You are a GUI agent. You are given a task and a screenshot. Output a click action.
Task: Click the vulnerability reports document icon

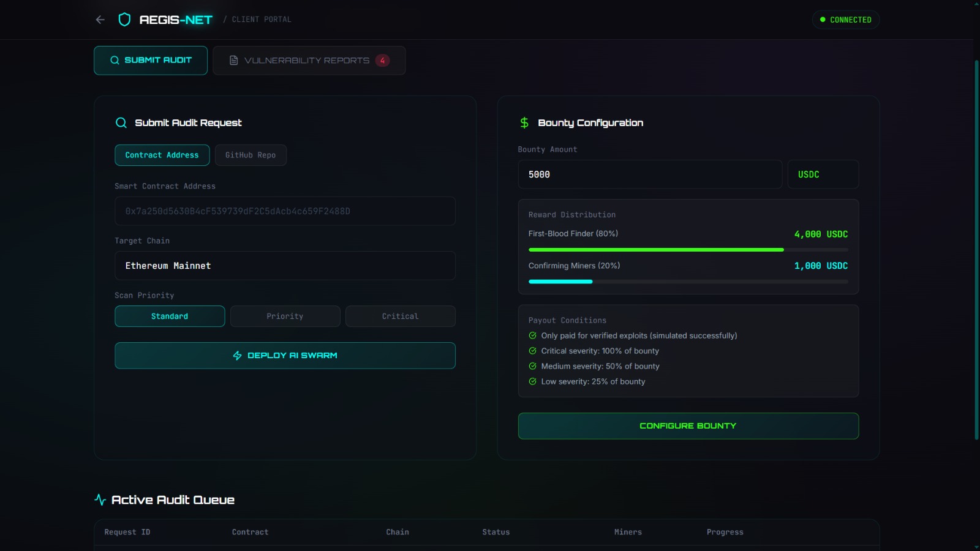[x=233, y=61]
